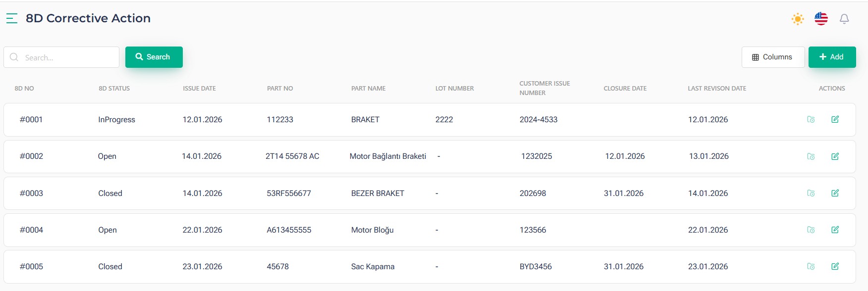This screenshot has width=868, height=291.
Task: Click the edit icon for row #0004
Action: coord(835,230)
